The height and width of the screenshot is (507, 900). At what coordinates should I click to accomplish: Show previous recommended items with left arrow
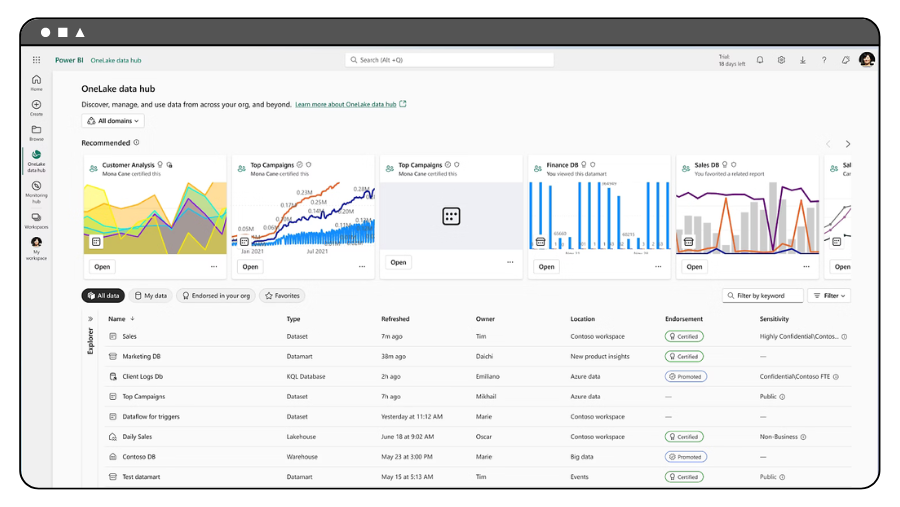828,144
